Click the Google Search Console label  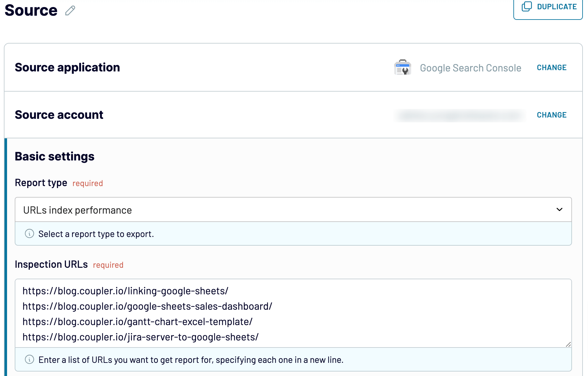tap(470, 68)
